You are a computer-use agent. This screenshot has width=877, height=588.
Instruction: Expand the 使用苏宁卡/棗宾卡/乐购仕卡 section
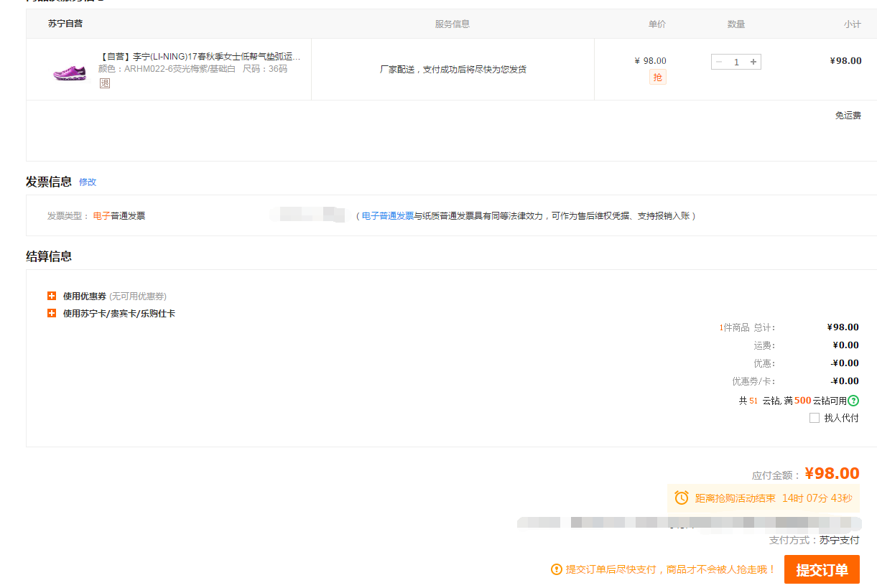click(52, 313)
